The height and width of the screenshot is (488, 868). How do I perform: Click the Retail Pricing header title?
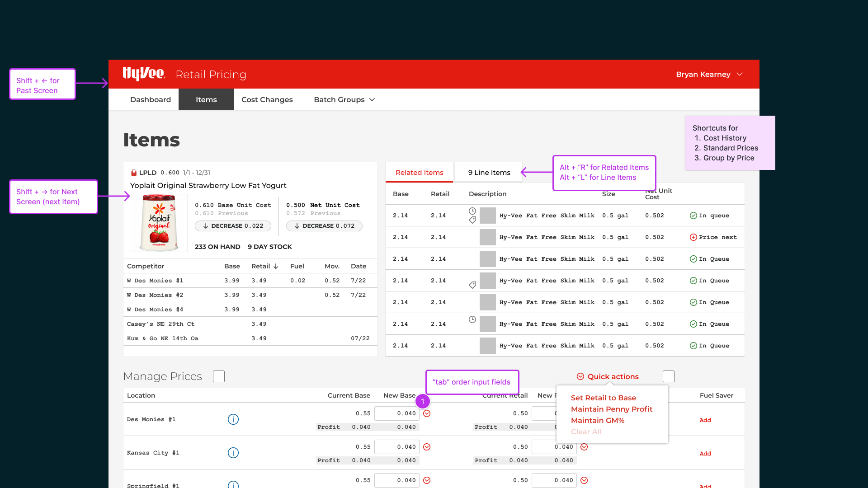[211, 75]
